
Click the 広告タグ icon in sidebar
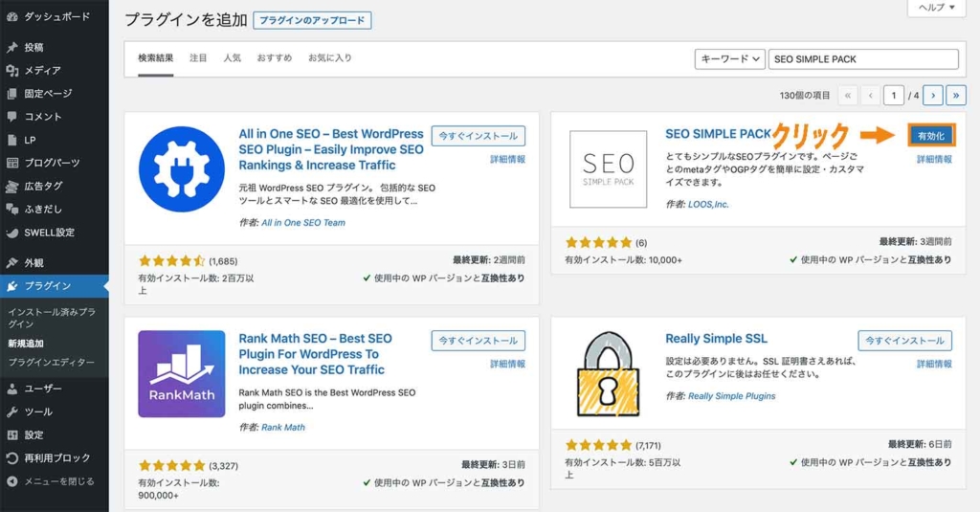11,187
